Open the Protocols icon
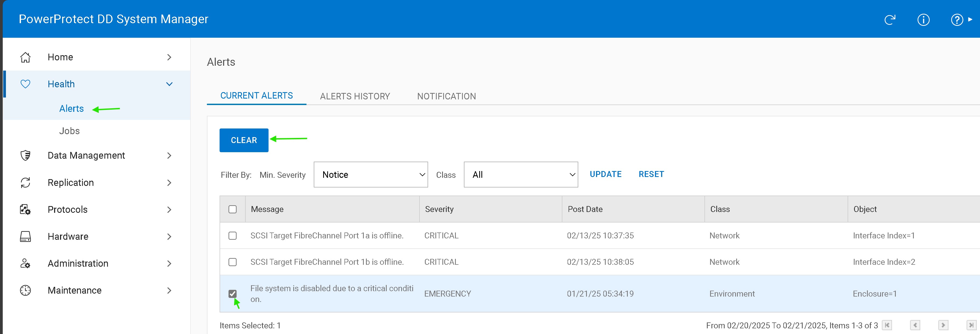 (x=25, y=210)
